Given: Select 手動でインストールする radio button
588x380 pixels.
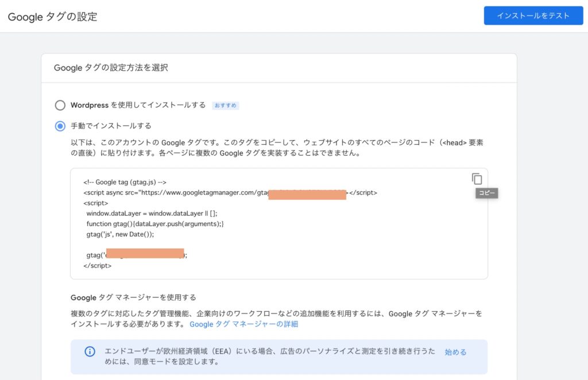Looking at the screenshot, I should click(60, 126).
